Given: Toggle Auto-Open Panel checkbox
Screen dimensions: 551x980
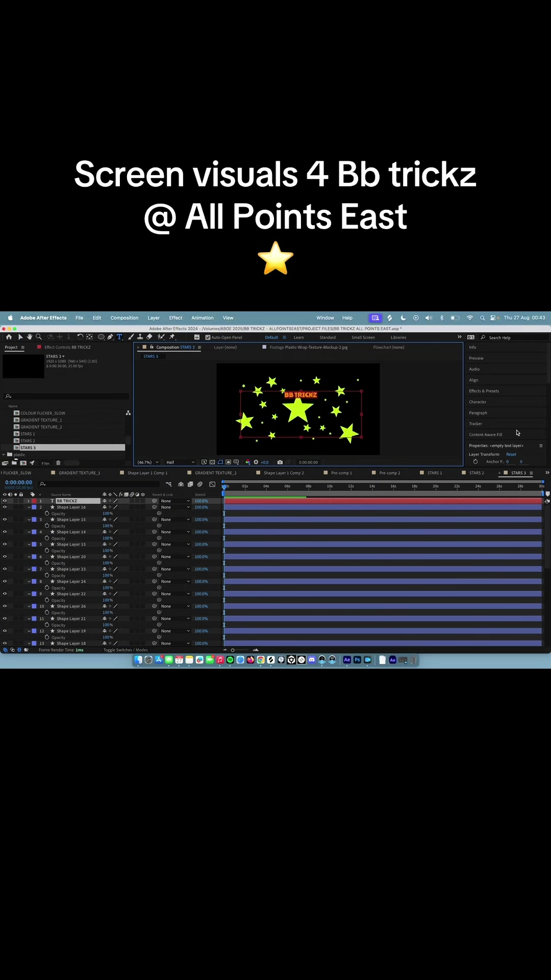Looking at the screenshot, I should coord(208,337).
